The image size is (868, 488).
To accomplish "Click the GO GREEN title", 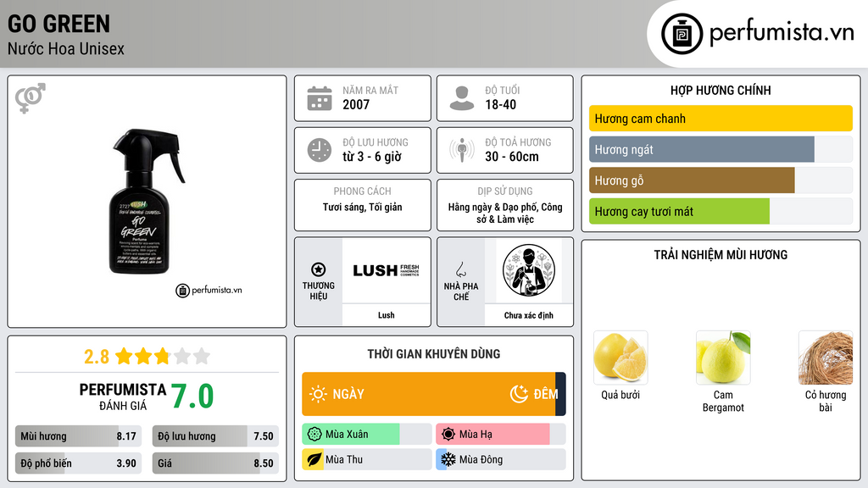I will pyautogui.click(x=58, y=24).
